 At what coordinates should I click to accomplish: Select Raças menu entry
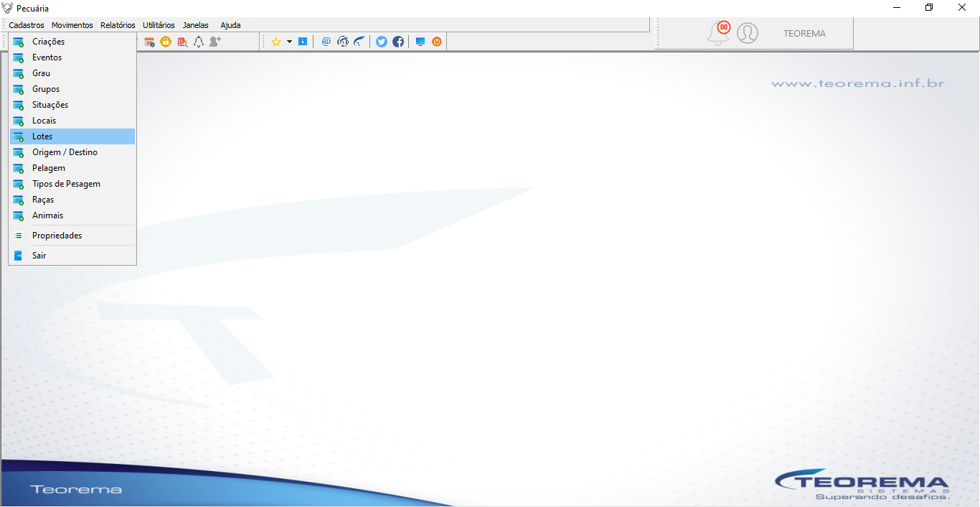(72, 200)
